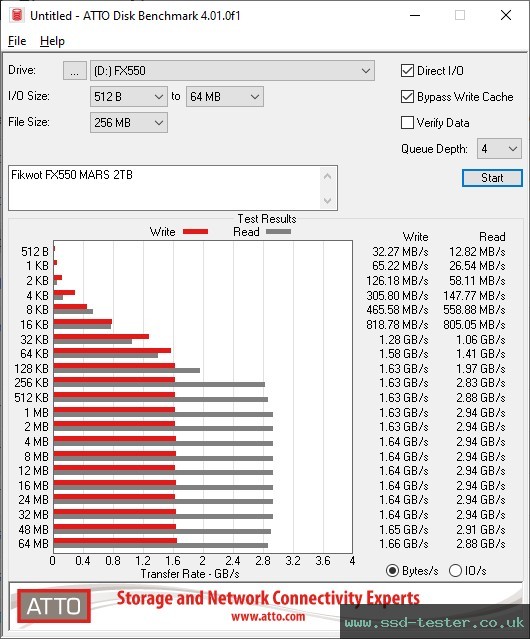
Task: Click the 2 KB read value 58.11 MB/s
Action: tap(477, 281)
